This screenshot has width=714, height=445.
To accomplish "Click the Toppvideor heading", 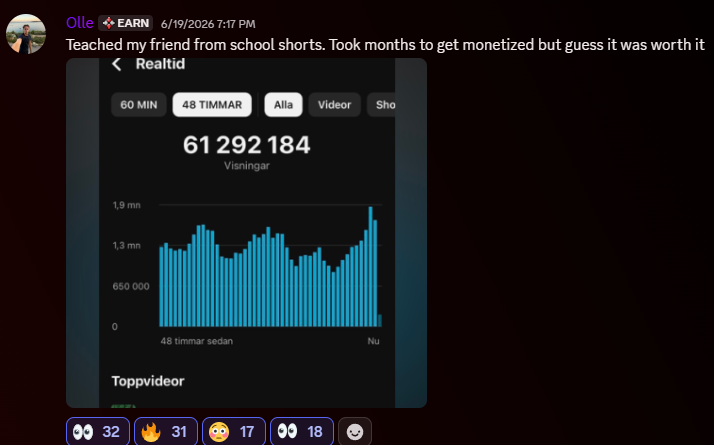I will coord(148,381).
